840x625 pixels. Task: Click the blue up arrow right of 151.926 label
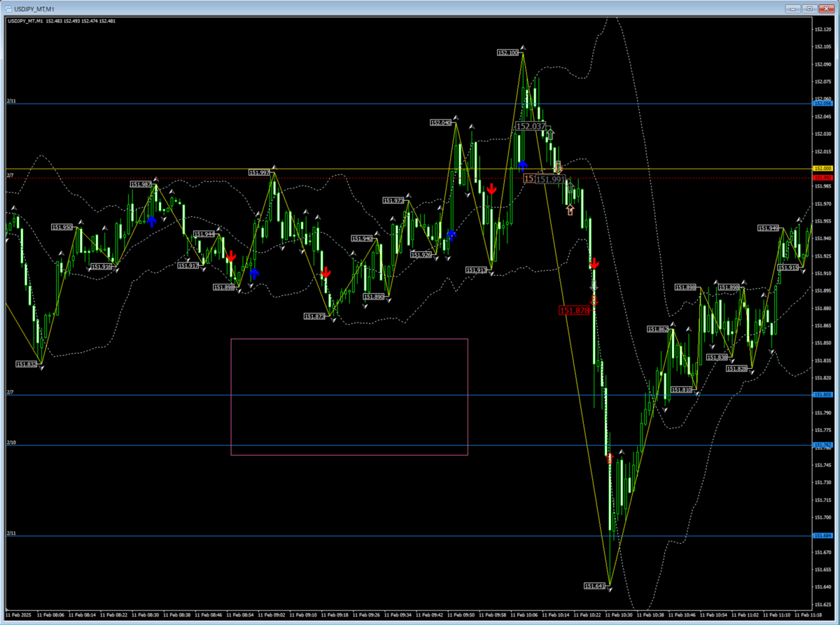pos(451,235)
